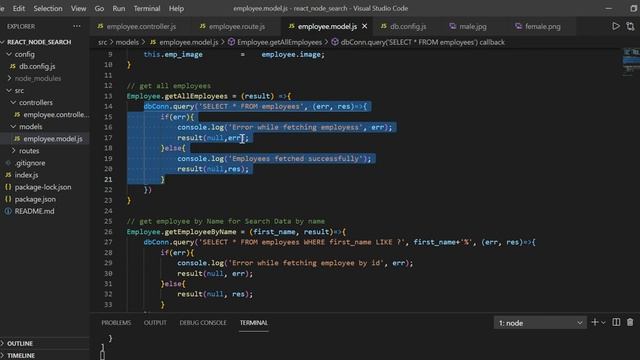The width and height of the screenshot is (640, 360).
Task: Restore down the VS Code window
Action: [x=633, y=8]
